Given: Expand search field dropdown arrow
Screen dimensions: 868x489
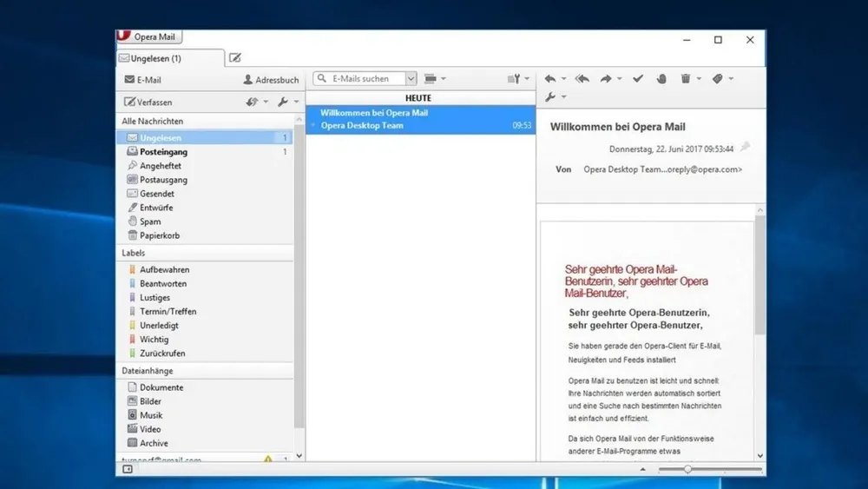Looking at the screenshot, I should (411, 79).
